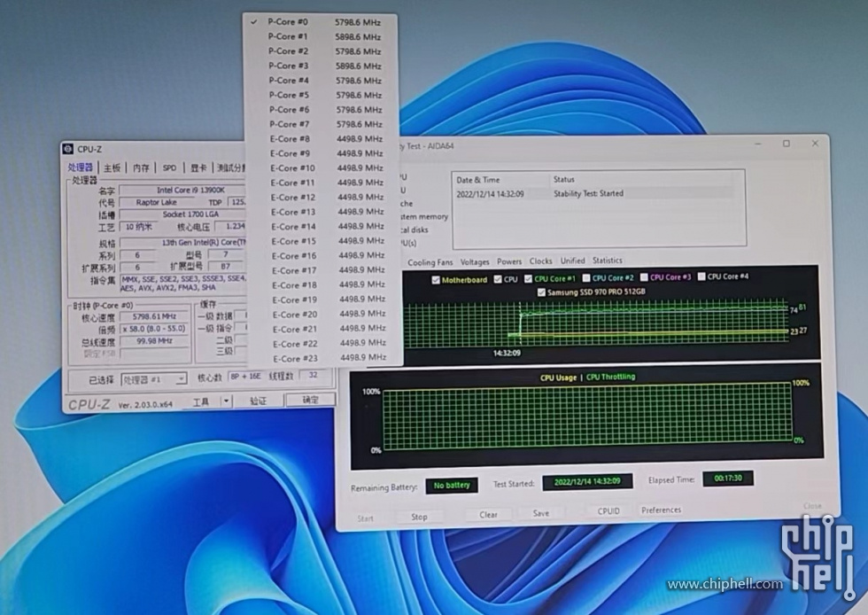This screenshot has width=868, height=615.
Task: Click the CPUID button in AIDA64
Action: click(608, 510)
